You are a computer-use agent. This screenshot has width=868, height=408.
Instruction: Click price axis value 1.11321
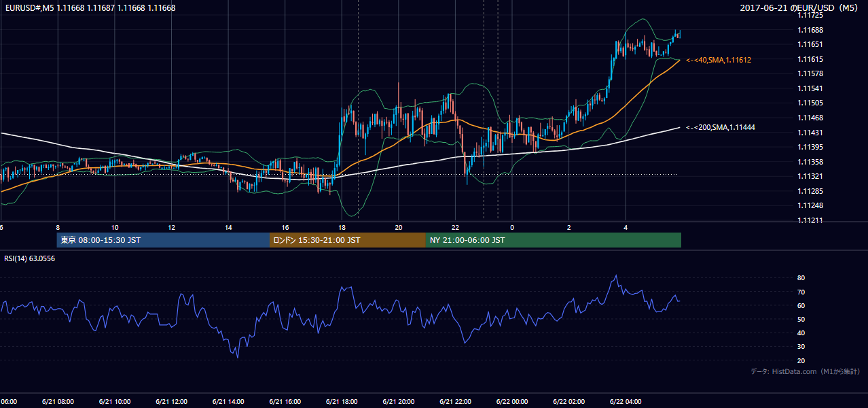tap(810, 176)
